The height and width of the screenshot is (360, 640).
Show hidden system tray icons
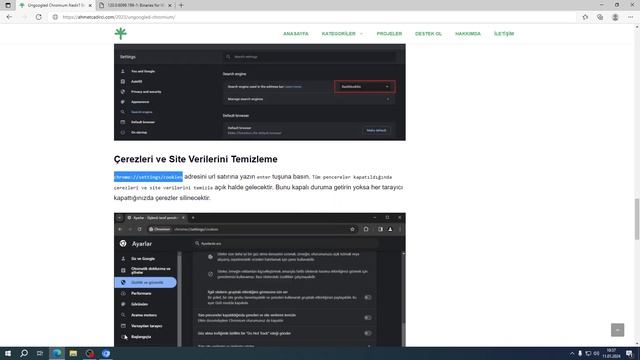point(572,353)
